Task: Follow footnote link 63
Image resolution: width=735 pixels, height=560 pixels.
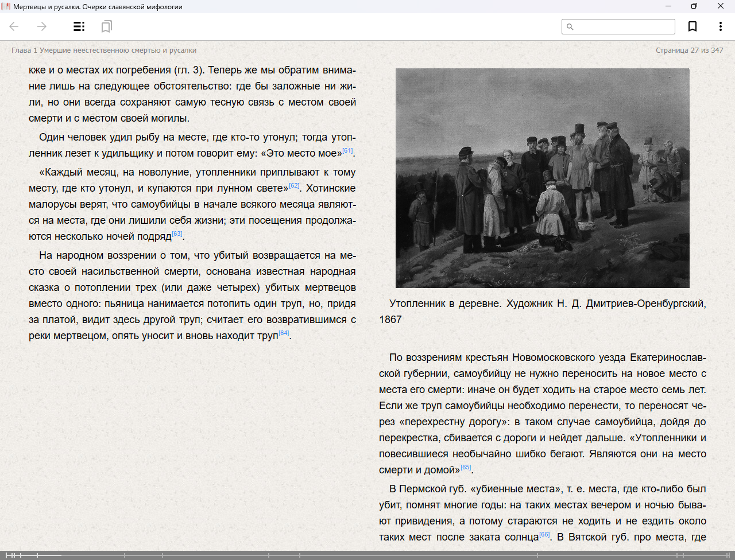Action: [177, 234]
